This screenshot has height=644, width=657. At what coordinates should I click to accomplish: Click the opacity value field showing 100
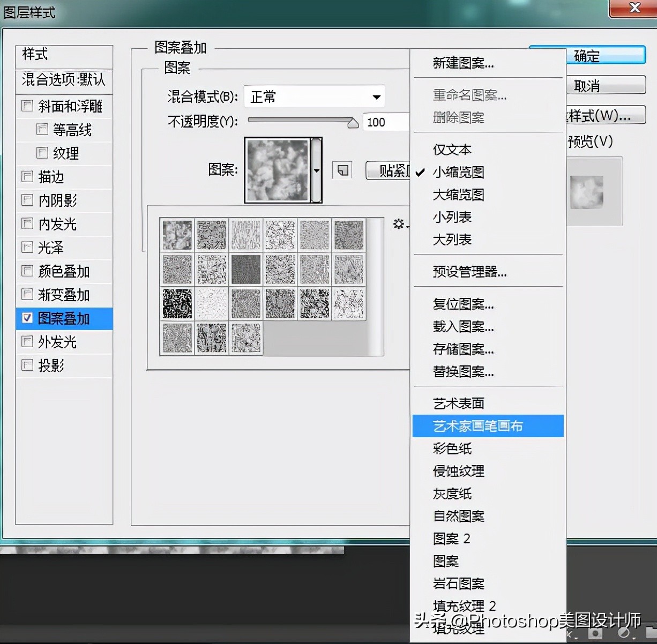(383, 122)
